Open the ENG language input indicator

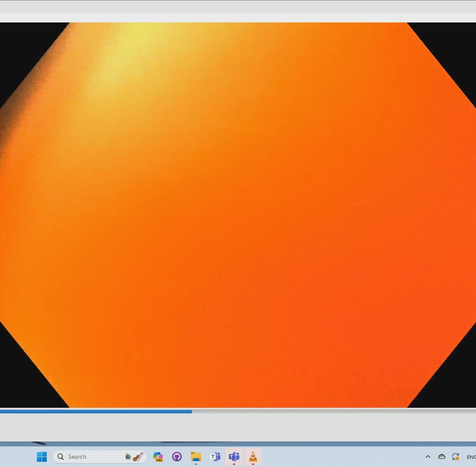coord(471,457)
